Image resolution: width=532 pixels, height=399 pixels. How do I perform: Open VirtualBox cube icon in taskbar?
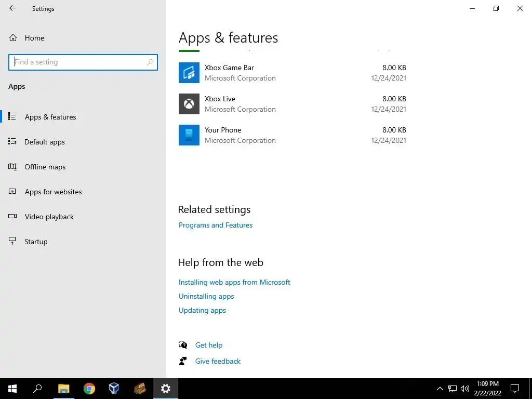pyautogui.click(x=114, y=389)
